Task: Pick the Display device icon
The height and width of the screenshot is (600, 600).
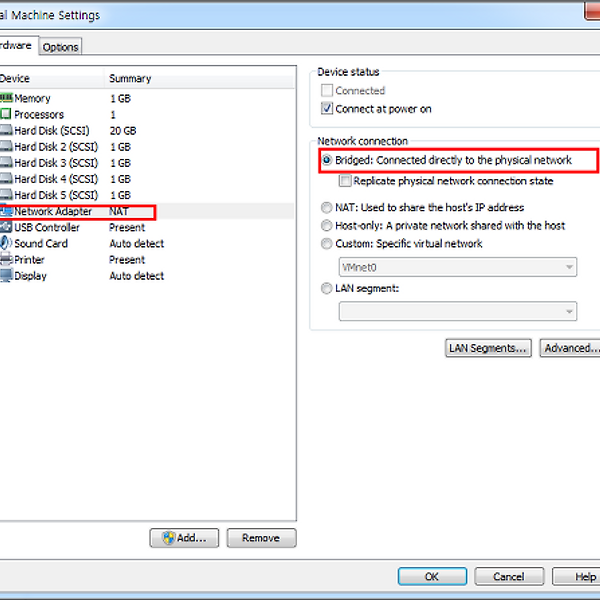Action: pyautogui.click(x=5, y=276)
